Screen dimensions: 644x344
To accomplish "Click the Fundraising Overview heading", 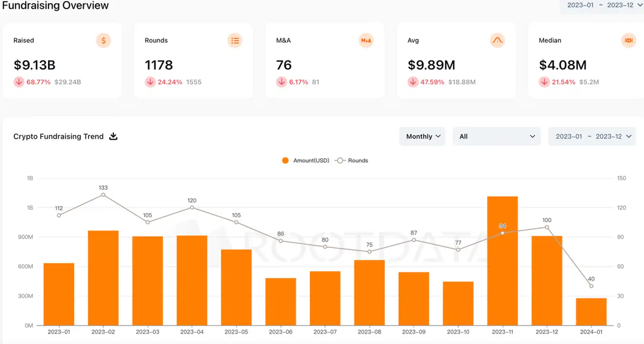I will point(55,6).
